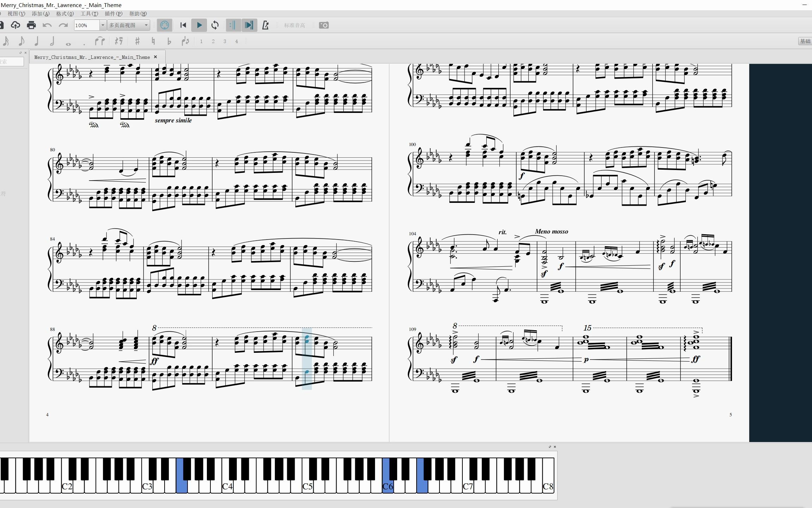This screenshot has width=812, height=508.
Task: Click the flip stem direction icon
Action: 185,41
